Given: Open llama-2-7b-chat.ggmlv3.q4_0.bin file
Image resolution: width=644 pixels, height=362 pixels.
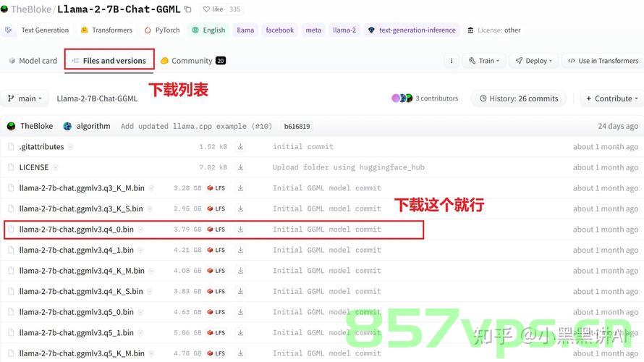Looking at the screenshot, I should 77,230.
